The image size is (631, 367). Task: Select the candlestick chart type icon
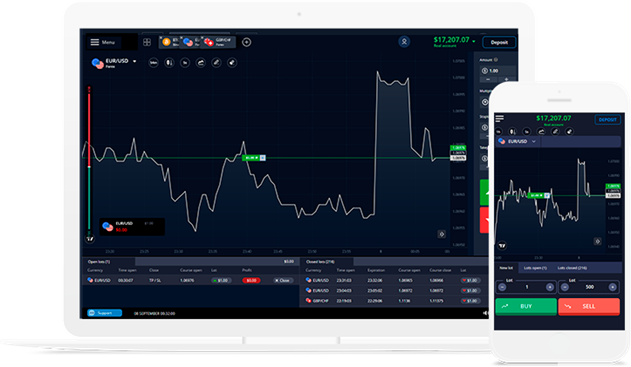tap(169, 63)
